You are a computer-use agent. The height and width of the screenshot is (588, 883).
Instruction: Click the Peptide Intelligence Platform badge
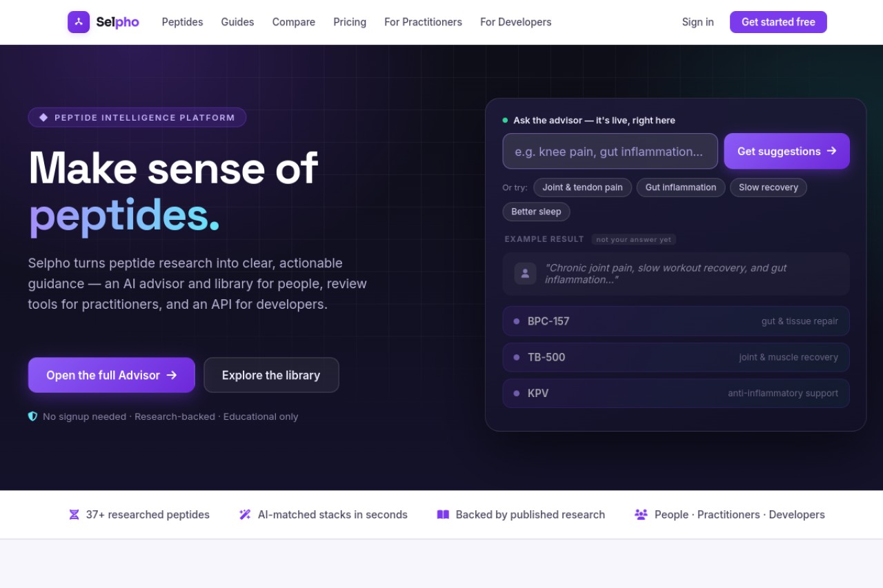[x=137, y=117]
